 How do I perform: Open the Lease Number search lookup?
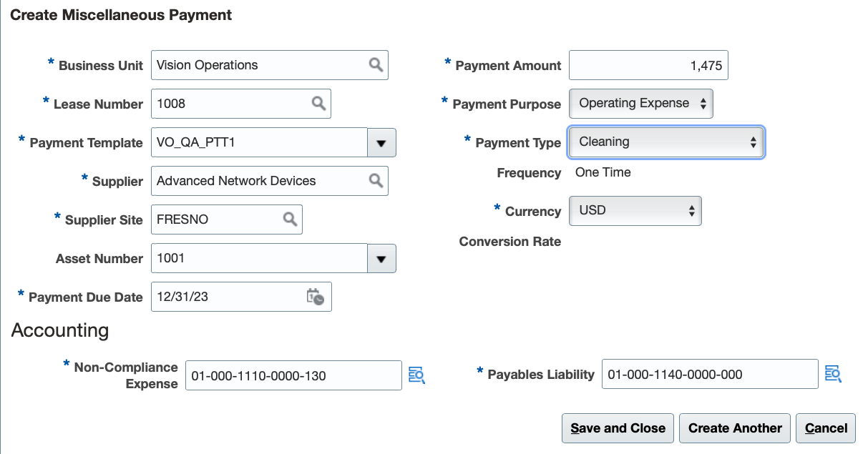[318, 104]
